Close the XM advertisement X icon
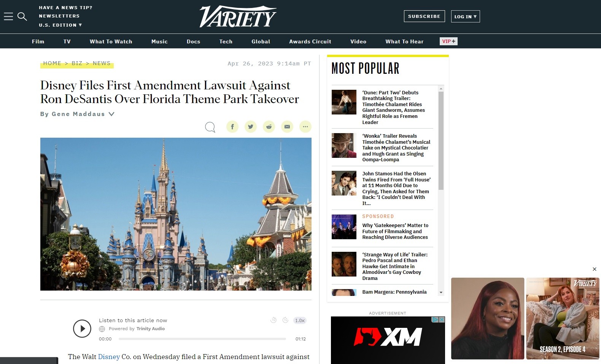This screenshot has height=364, width=601. coord(442,319)
